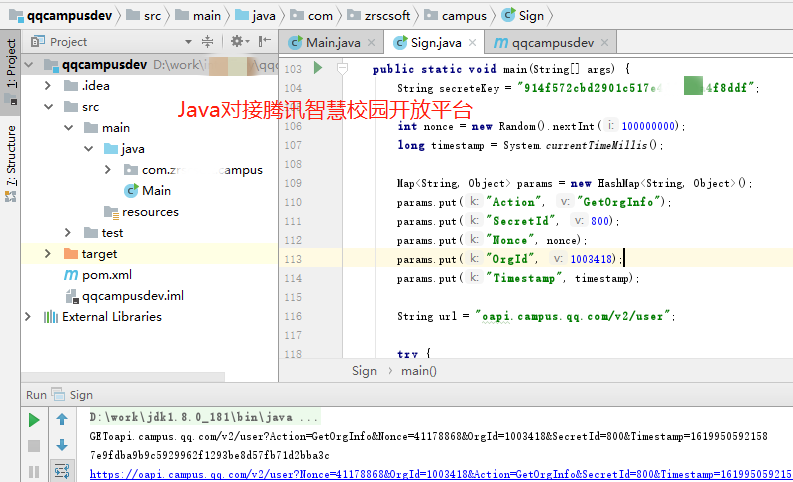The width and height of the screenshot is (793, 482).
Task: Expand the .idea folder
Action: pyautogui.click(x=48, y=85)
